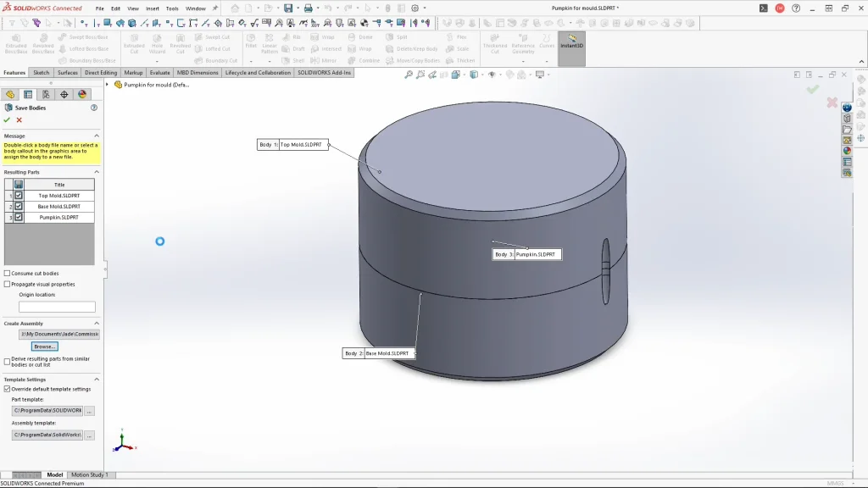This screenshot has width=868, height=488.
Task: Enable Consume cut bodies checkbox
Action: pyautogui.click(x=8, y=274)
